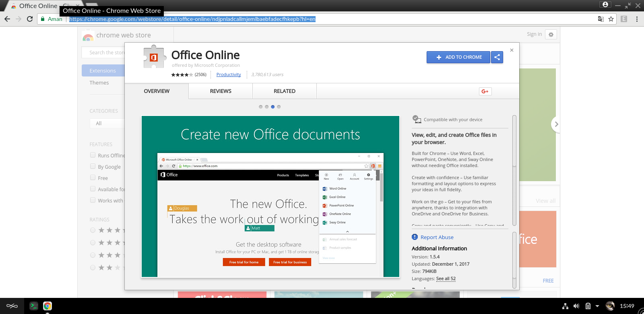Click the clock showing 15:49
The image size is (644, 314).
tap(627, 306)
